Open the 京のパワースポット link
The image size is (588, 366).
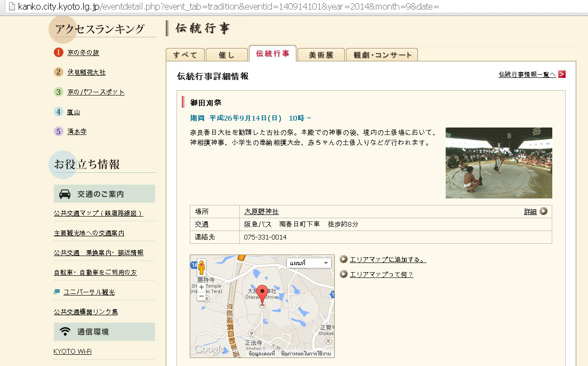95,92
